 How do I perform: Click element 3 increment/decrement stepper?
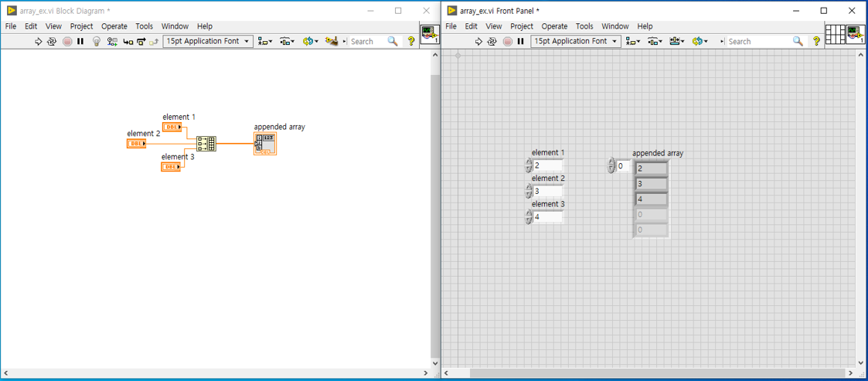click(529, 216)
